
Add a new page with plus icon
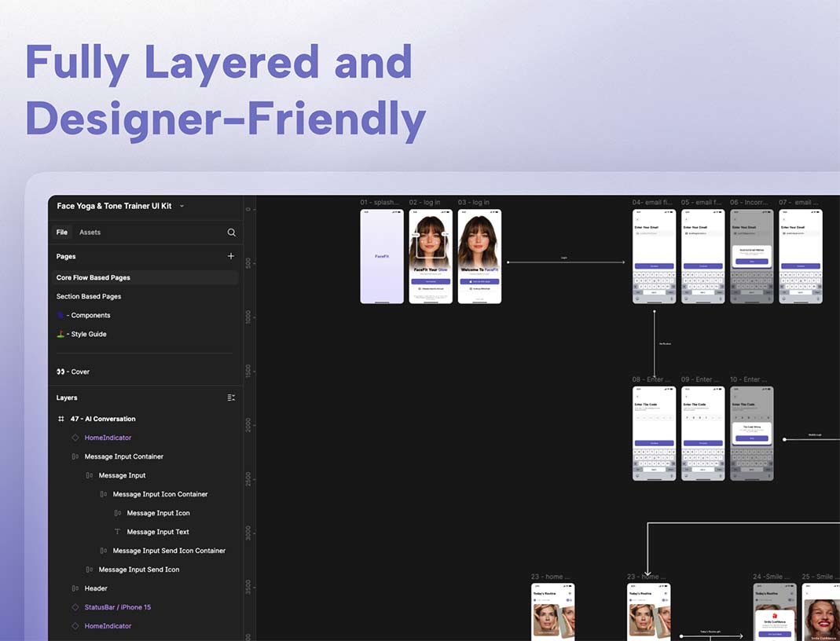click(231, 256)
